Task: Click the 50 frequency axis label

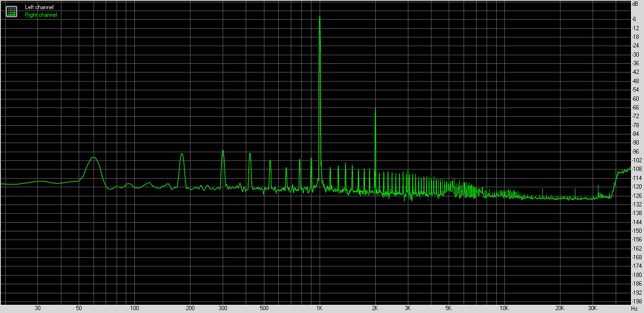Action: coord(79,308)
